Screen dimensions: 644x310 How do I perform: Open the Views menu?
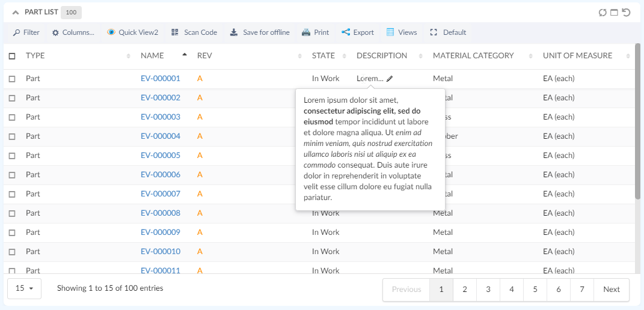402,32
